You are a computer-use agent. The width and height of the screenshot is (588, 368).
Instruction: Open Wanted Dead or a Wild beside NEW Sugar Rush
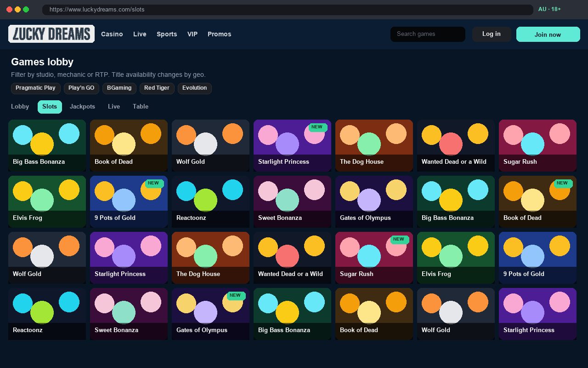292,258
